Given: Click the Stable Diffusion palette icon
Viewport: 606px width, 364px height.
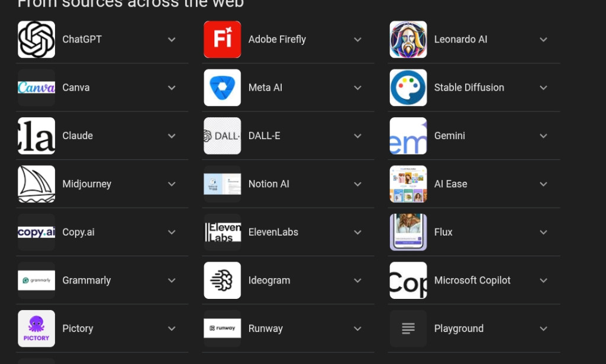Looking at the screenshot, I should (408, 88).
